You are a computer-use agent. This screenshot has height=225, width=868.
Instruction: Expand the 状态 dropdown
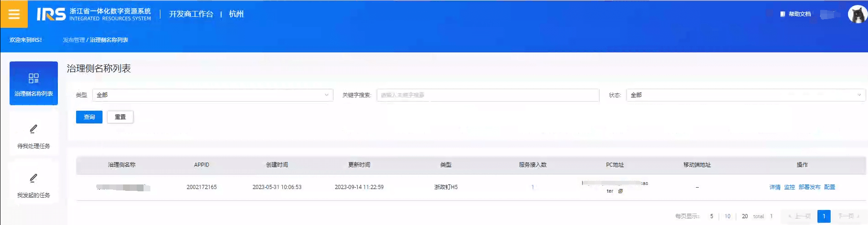point(745,95)
